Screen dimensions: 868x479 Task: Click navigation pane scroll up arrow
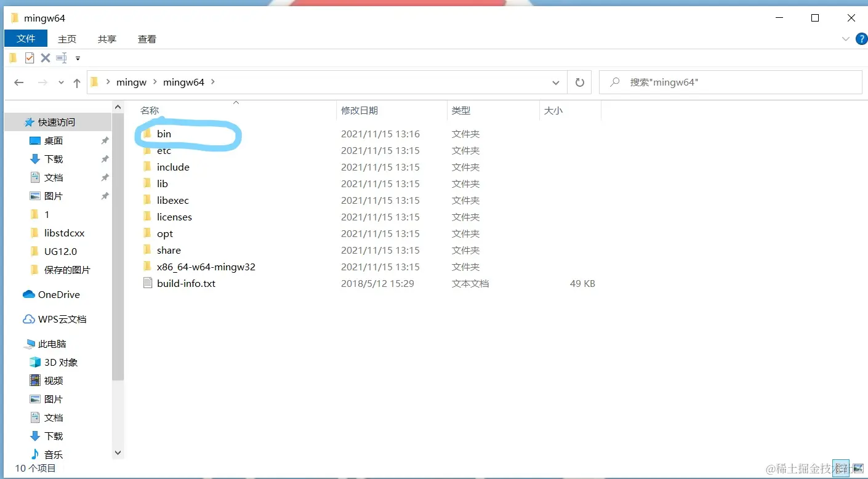pos(118,108)
